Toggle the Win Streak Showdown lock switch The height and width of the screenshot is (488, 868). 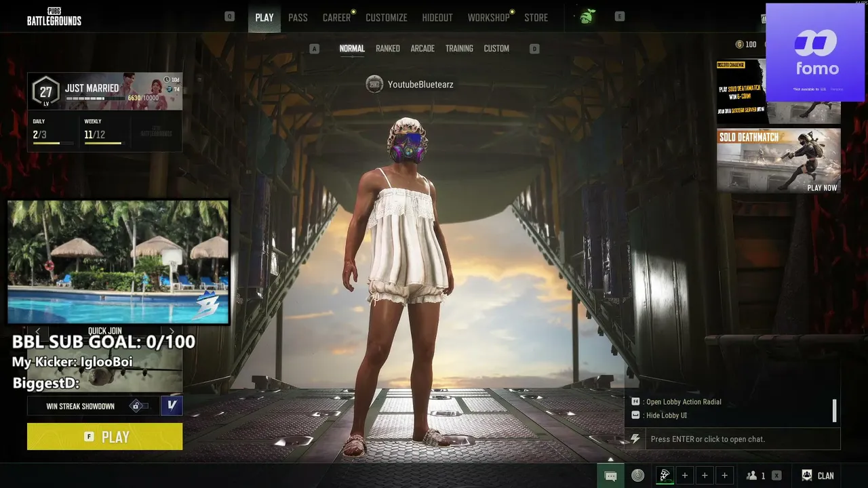coord(138,406)
